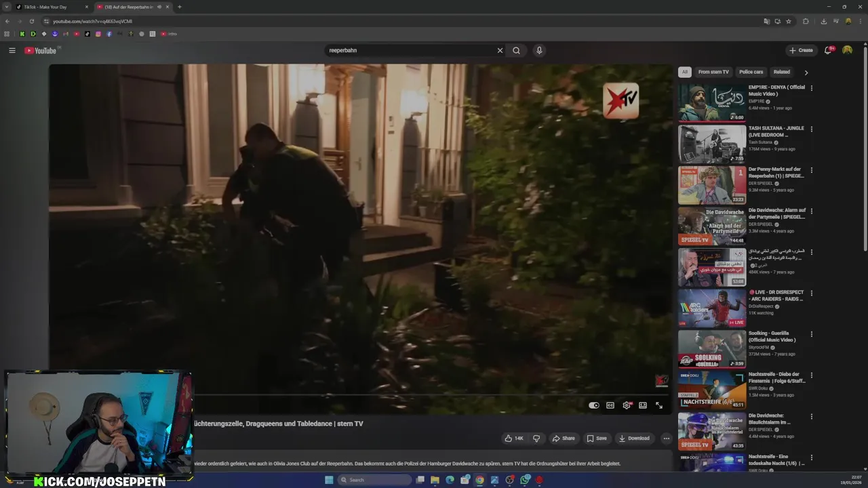Start voice search with the microphone
Screen dimensions: 868x488
(539, 50)
